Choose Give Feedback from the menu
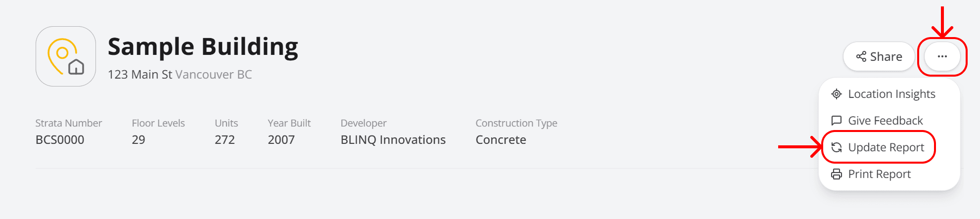 pyautogui.click(x=885, y=121)
